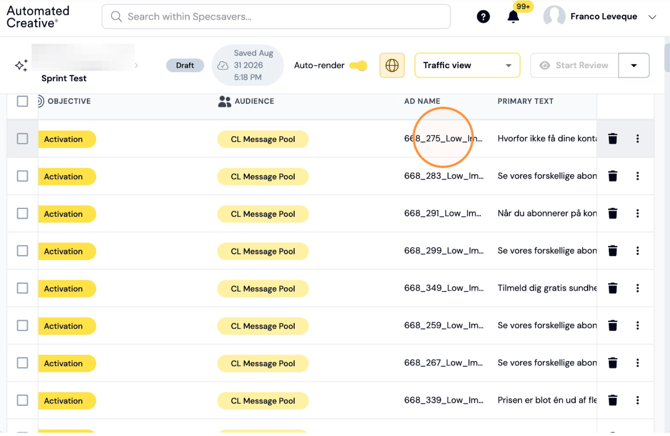Tick checkbox for row 668_283
Viewport: 670px width, 436px height.
coord(22,176)
